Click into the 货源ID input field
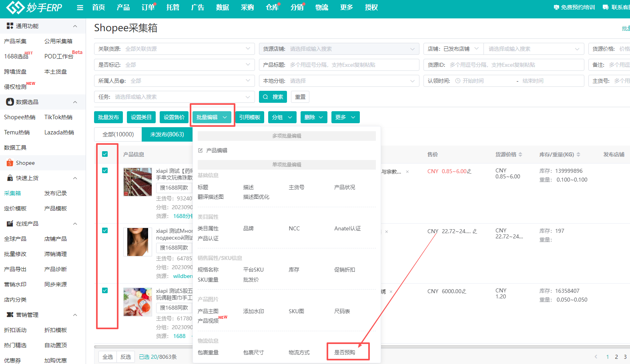The width and height of the screenshot is (630, 364). [x=504, y=65]
